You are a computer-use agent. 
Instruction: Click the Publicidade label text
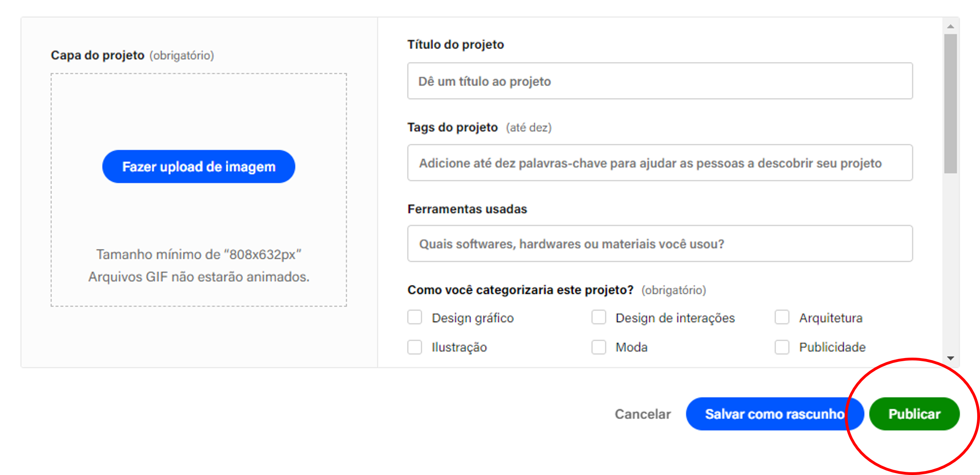pos(832,347)
